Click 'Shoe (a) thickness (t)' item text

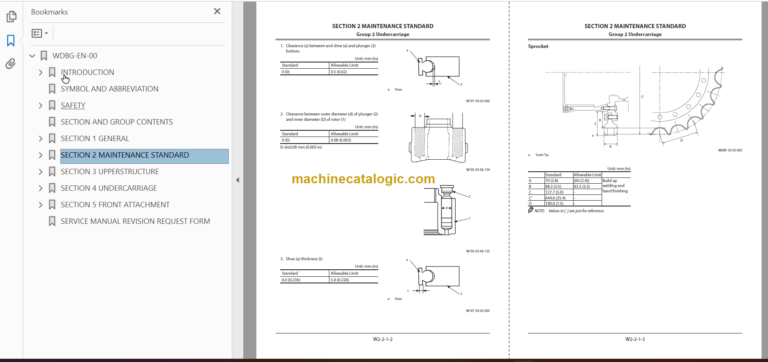(x=304, y=259)
